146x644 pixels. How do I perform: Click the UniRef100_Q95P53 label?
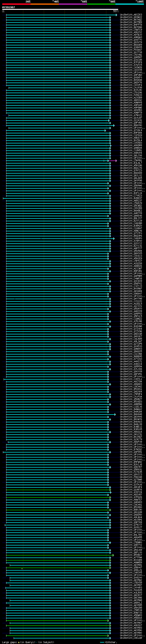(x=131, y=314)
